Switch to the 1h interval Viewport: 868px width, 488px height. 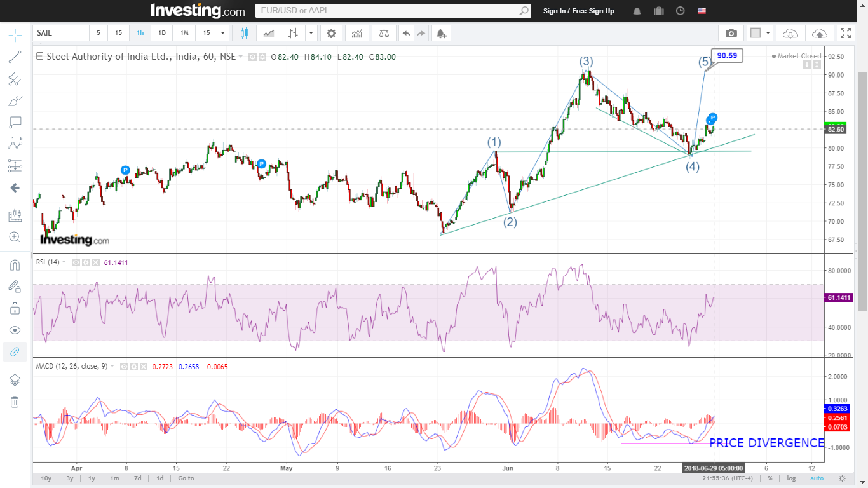[140, 33]
